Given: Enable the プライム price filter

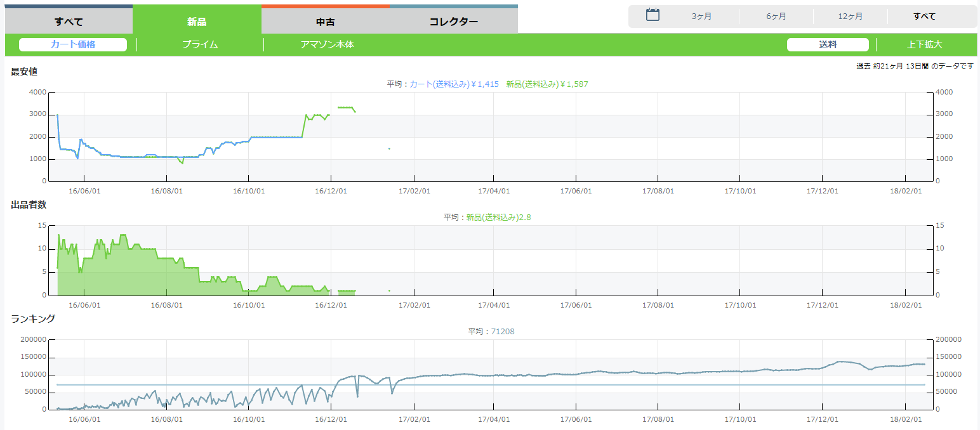Looking at the screenshot, I should [x=200, y=44].
